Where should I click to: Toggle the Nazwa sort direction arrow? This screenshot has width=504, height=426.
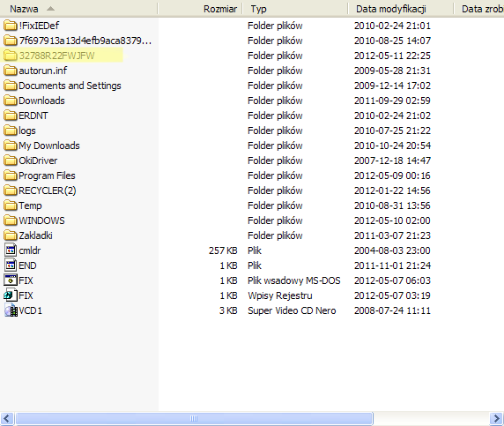point(50,9)
